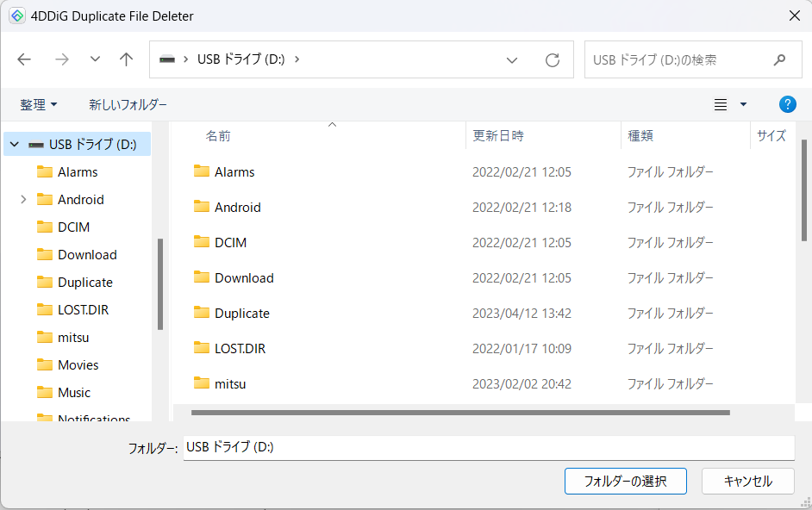Click the フォルダー name input field
This screenshot has width=812, height=510.
488,448
